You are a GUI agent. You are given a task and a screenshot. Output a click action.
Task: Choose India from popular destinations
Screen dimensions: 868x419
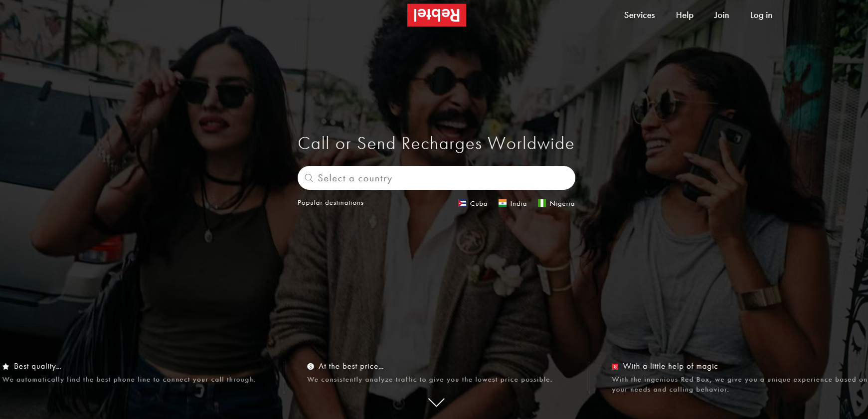tap(513, 203)
